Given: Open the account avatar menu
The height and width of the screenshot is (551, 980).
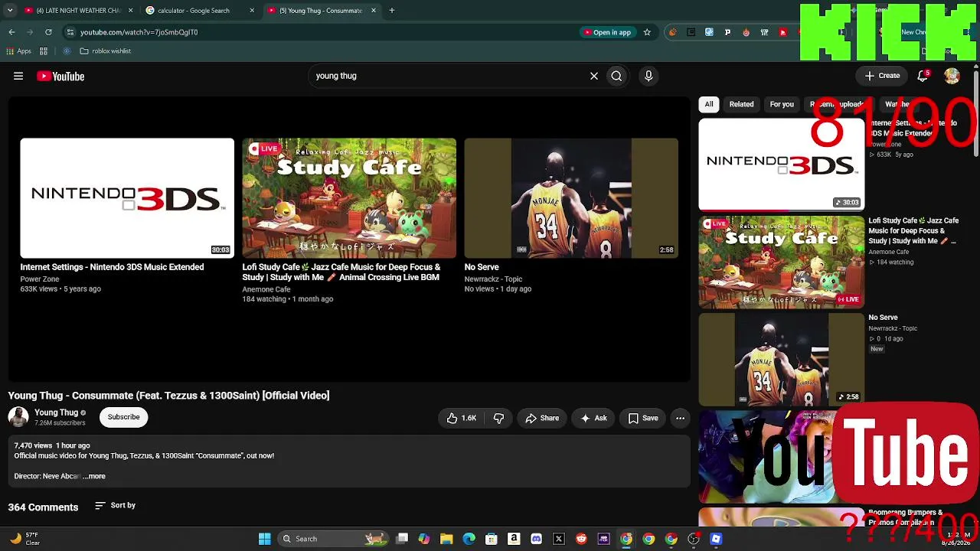Looking at the screenshot, I should click(x=952, y=76).
